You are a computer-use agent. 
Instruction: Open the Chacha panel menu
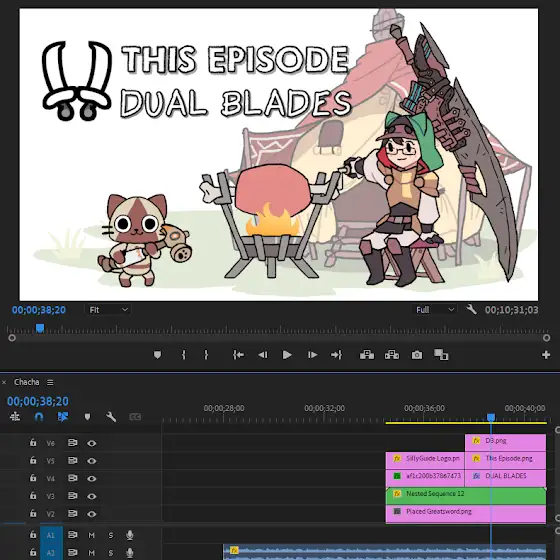tap(50, 382)
